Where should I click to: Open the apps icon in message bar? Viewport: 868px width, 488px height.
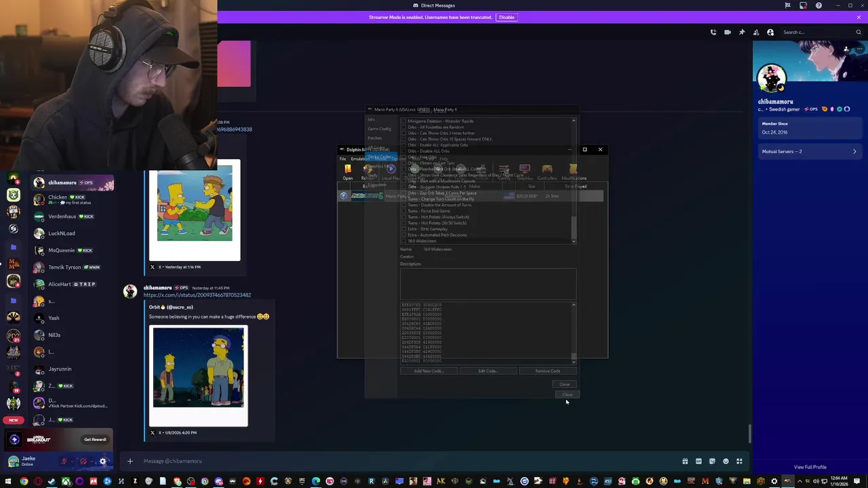(739, 461)
